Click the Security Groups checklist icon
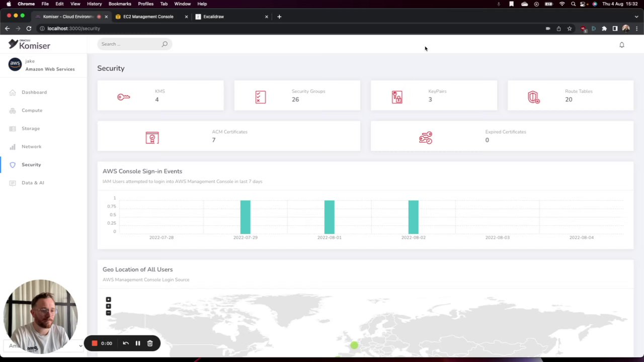The width and height of the screenshot is (644, 362). pos(260,97)
